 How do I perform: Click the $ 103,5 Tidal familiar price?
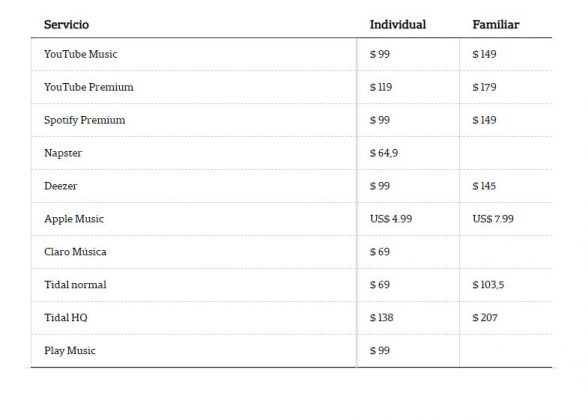click(488, 285)
